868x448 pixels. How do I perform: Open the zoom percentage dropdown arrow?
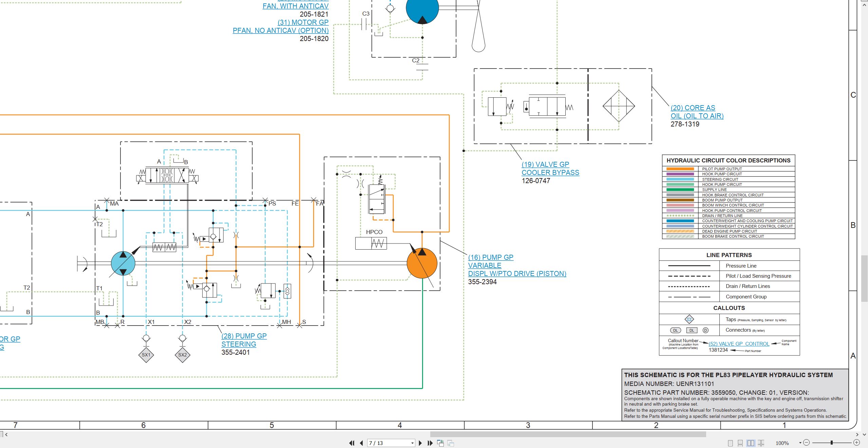point(800,443)
